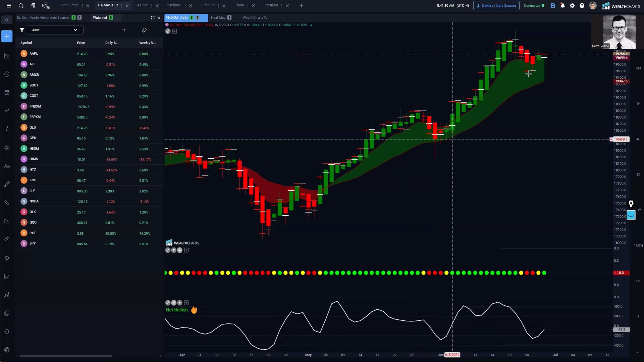The width and height of the screenshot is (644, 362).
Task: Click the pin marker on price axis
Action: pyautogui.click(x=631, y=204)
